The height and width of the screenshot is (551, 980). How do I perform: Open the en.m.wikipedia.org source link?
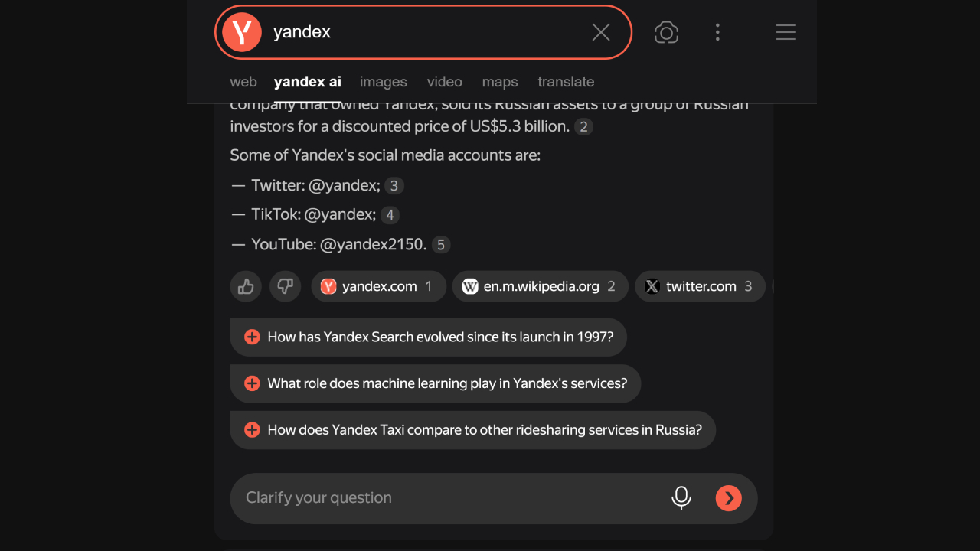tap(540, 286)
